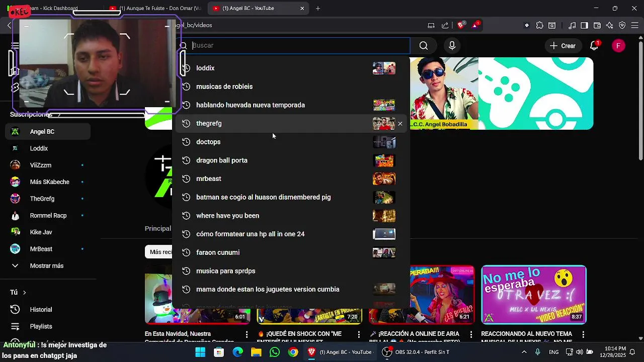Open Windows Start menu
This screenshot has width=644, height=362.
pos(200,352)
